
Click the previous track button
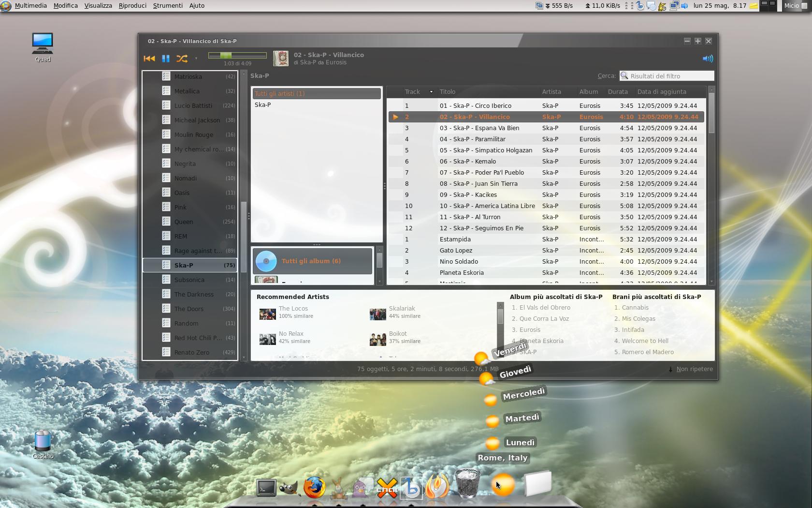point(149,59)
